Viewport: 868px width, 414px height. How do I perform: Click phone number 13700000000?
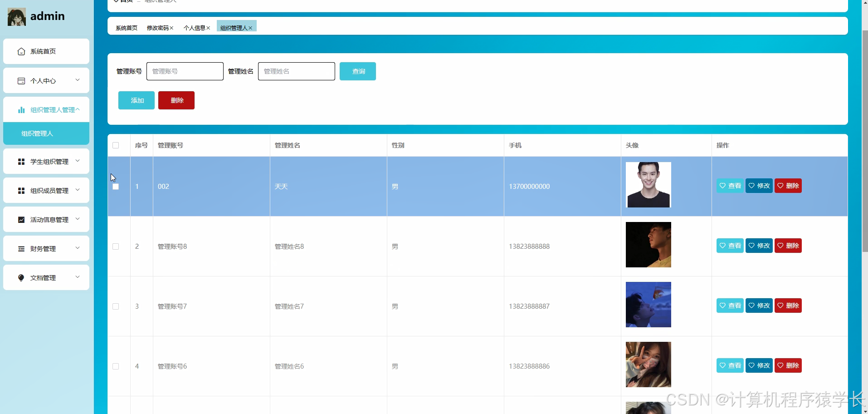[529, 187]
